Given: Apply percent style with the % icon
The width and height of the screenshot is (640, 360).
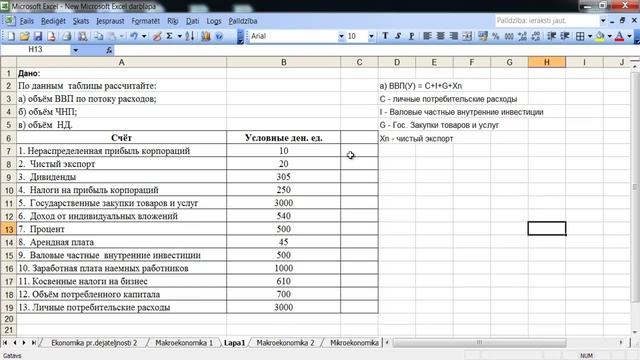Looking at the screenshot, I should pos(496,36).
